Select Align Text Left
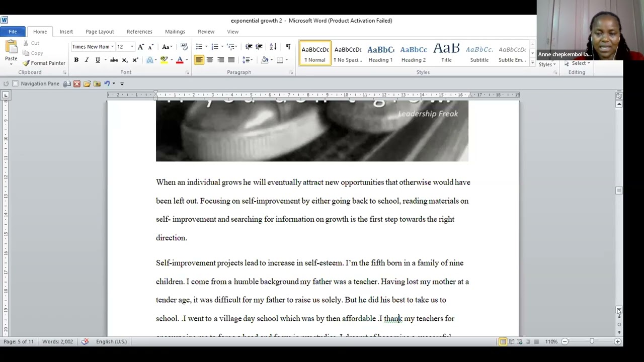Viewport: 644px width, 362px height. point(199,60)
